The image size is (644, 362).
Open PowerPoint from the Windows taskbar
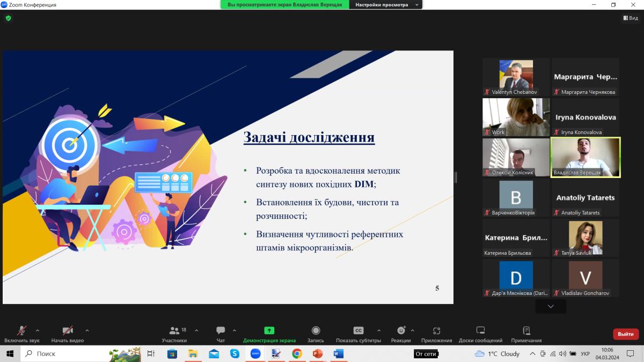317,354
